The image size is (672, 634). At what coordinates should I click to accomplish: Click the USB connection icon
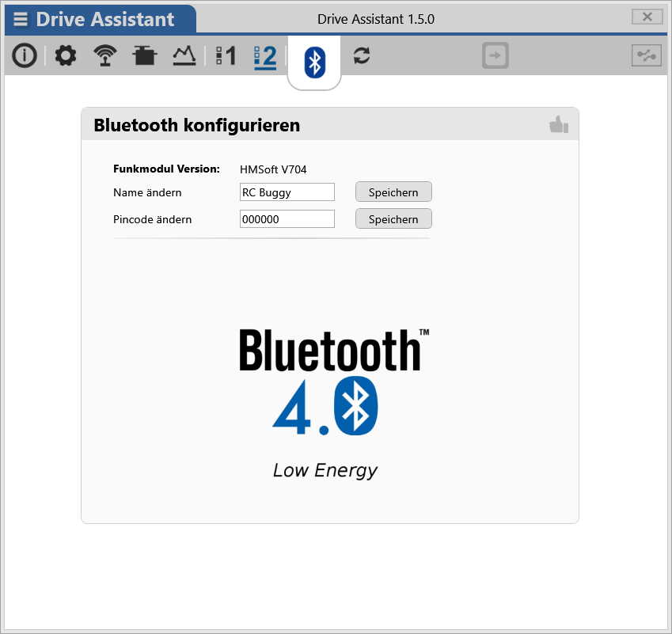coord(647,55)
